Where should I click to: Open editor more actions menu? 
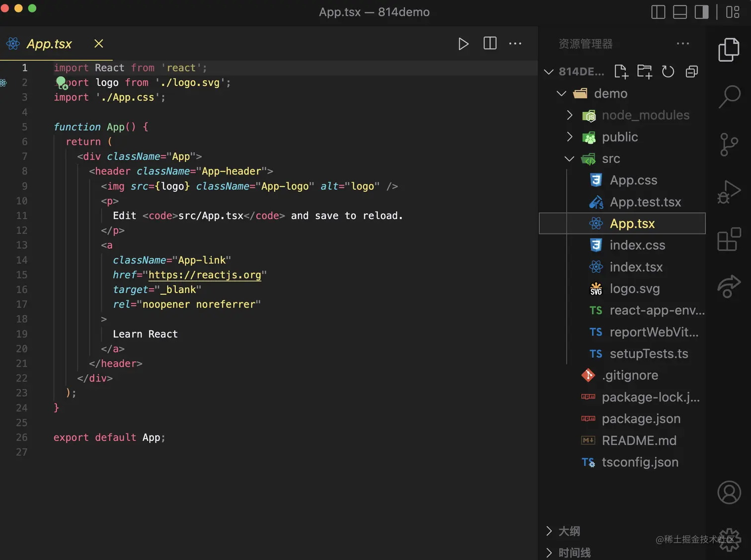pyautogui.click(x=515, y=44)
